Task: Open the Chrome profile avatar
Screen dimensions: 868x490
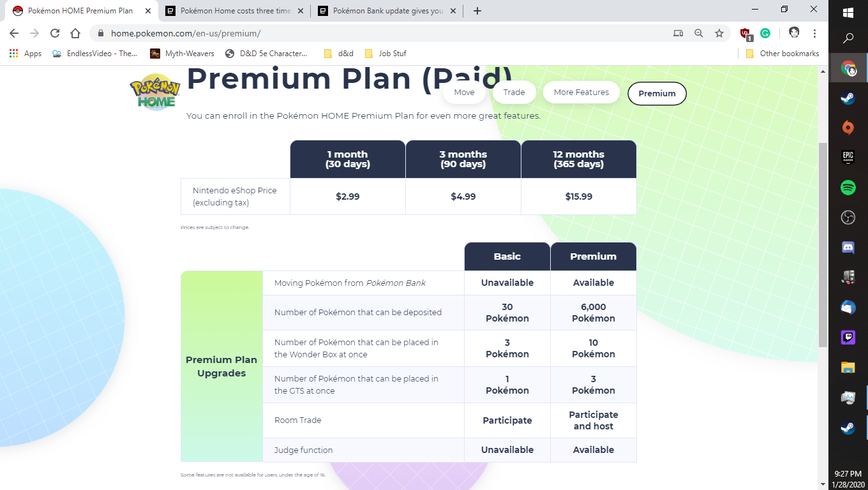Action: coord(793,33)
